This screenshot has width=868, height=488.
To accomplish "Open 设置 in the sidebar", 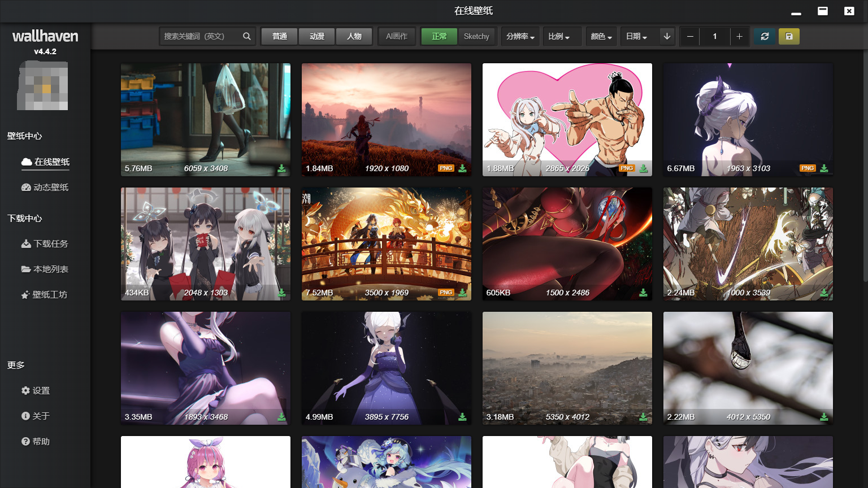I will (36, 390).
